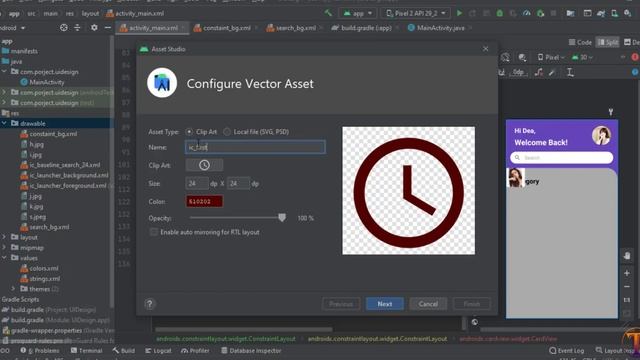This screenshot has height=360, width=640.
Task: Click the Clear Constraints icon in layout toolbar
Action: pyautogui.click(x=539, y=73)
